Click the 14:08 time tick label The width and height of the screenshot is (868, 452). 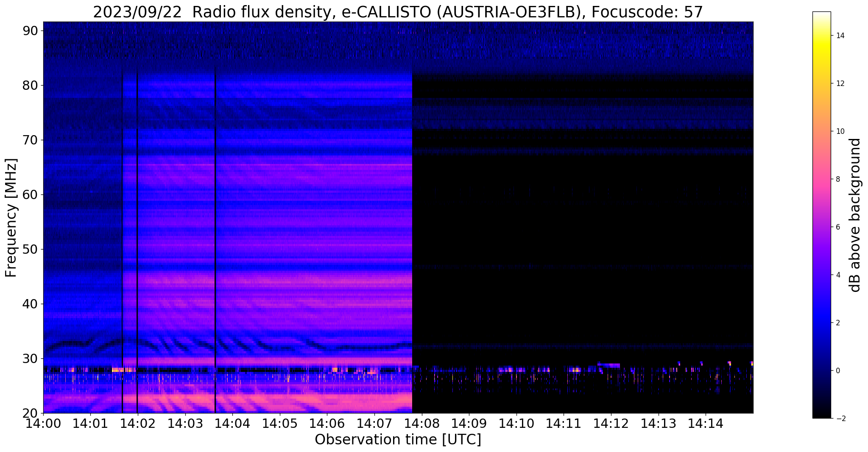pos(421,423)
